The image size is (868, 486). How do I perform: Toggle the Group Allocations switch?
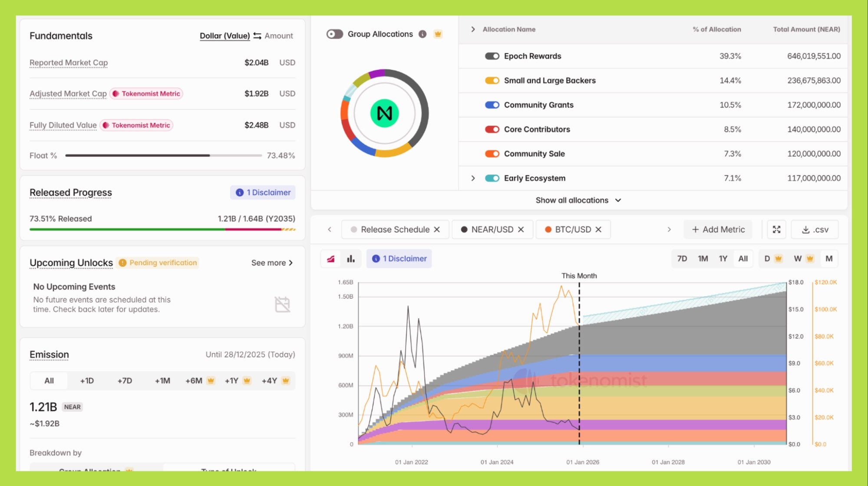334,33
